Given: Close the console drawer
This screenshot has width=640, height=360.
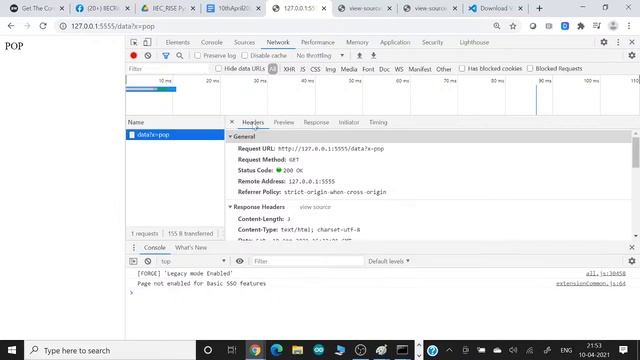Looking at the screenshot, I should click(x=632, y=247).
